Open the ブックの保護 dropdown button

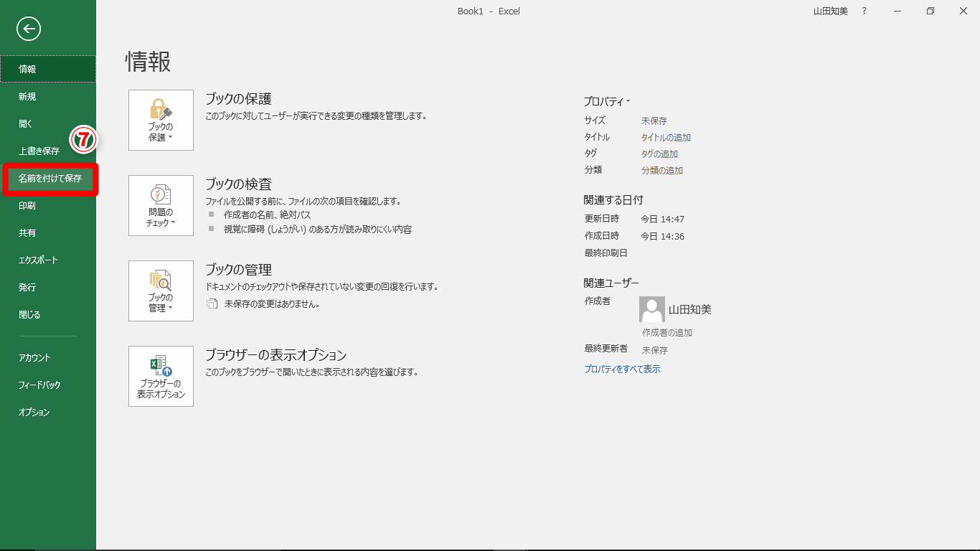pyautogui.click(x=161, y=120)
